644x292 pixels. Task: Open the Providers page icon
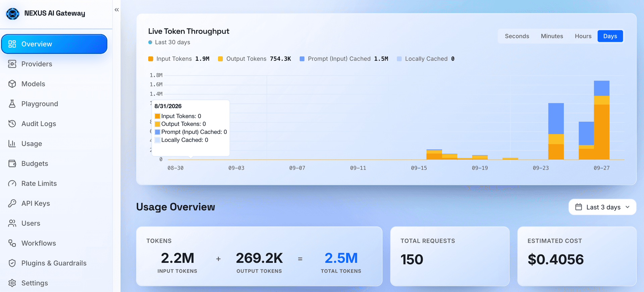coord(12,64)
